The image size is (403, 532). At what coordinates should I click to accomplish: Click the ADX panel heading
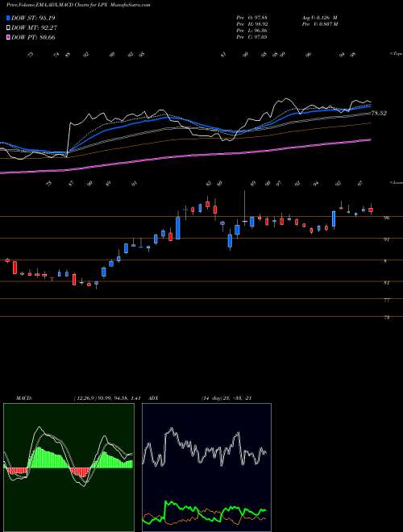tap(154, 398)
